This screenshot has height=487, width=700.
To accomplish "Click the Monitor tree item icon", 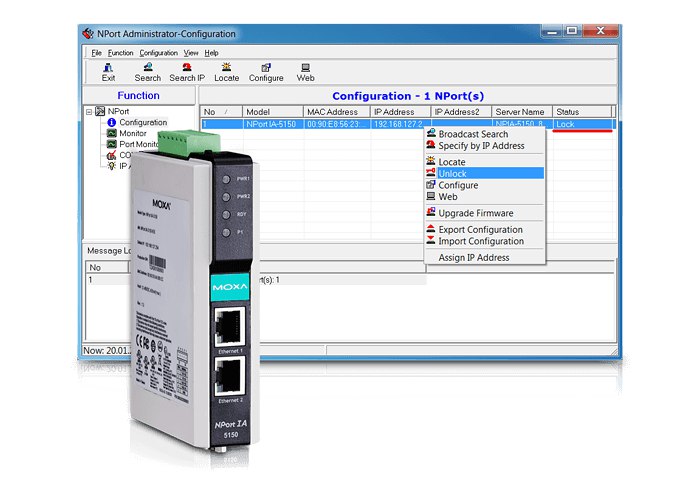I will (112, 133).
